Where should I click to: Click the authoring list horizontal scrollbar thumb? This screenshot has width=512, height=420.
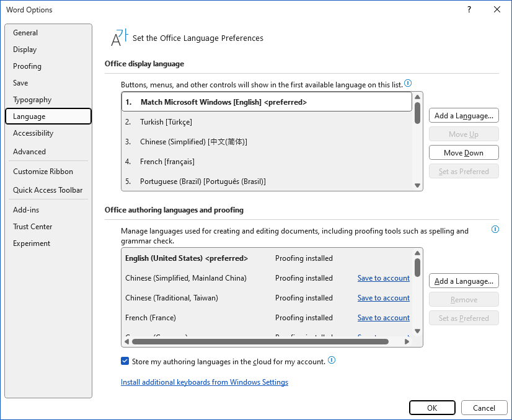(260, 342)
